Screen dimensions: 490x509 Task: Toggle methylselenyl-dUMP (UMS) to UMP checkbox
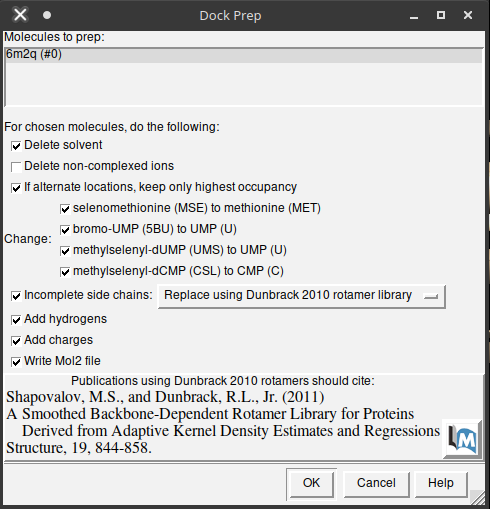(65, 251)
